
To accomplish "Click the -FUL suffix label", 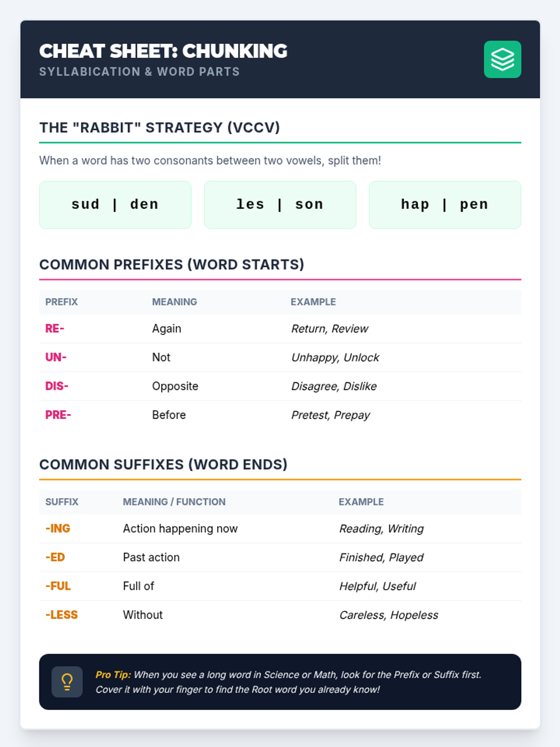I will (58, 586).
